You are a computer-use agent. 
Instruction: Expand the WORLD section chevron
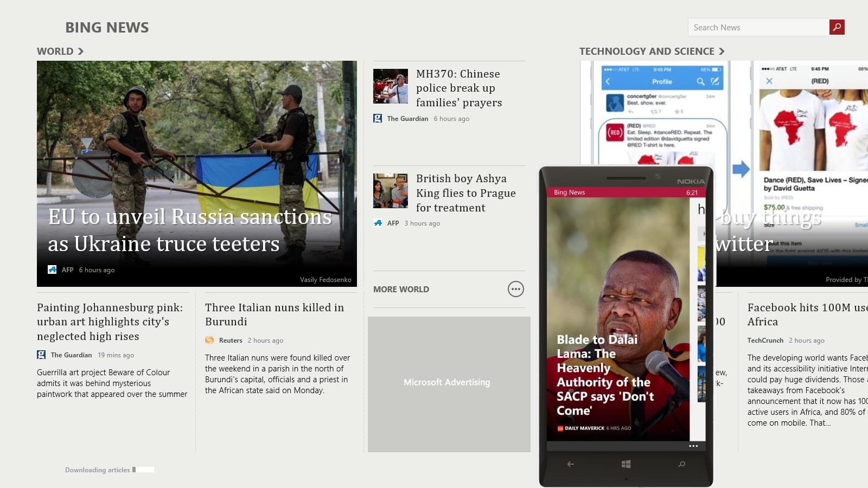[81, 51]
